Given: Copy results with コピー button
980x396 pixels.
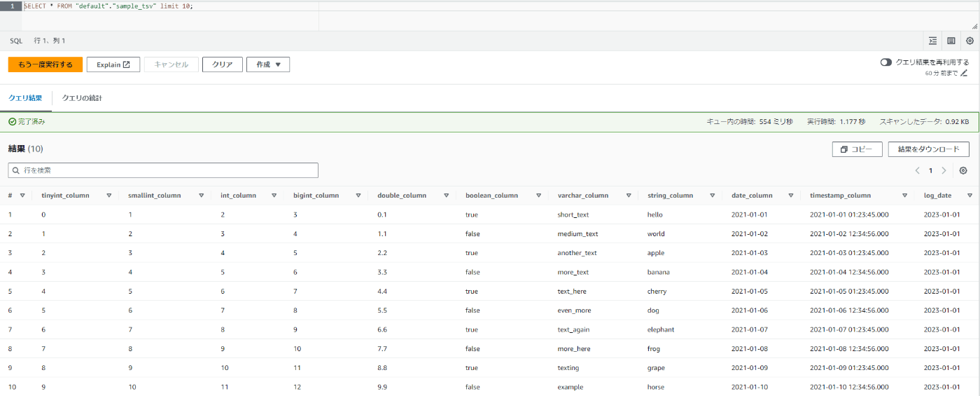Looking at the screenshot, I should click(x=857, y=149).
